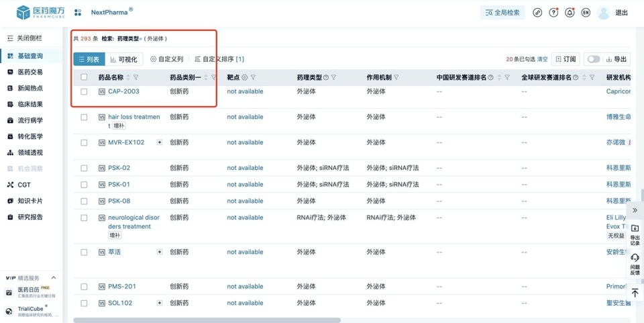Open the Capricor institution link
Image resolution: width=644 pixels, height=323 pixels.
coord(618,91)
